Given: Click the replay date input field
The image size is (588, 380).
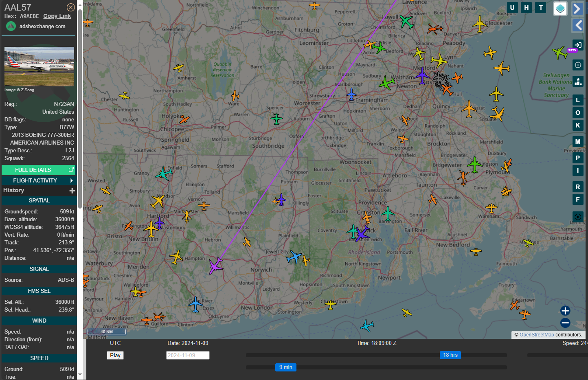Looking at the screenshot, I should pyautogui.click(x=188, y=355).
